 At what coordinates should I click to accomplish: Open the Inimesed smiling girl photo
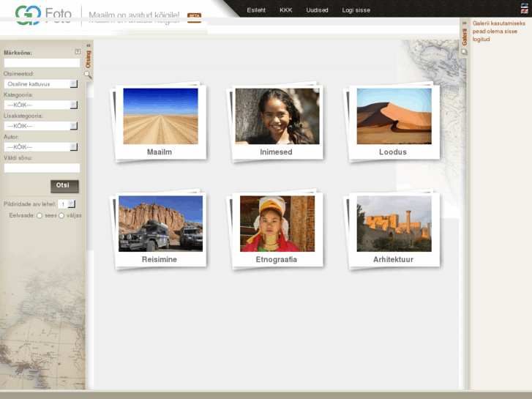277,116
